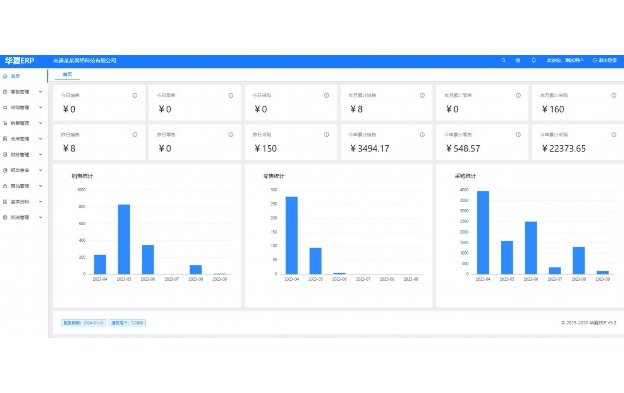The height and width of the screenshot is (393, 624).
Task: Click the info icon on the ¥22373.65 card
Action: tap(614, 135)
